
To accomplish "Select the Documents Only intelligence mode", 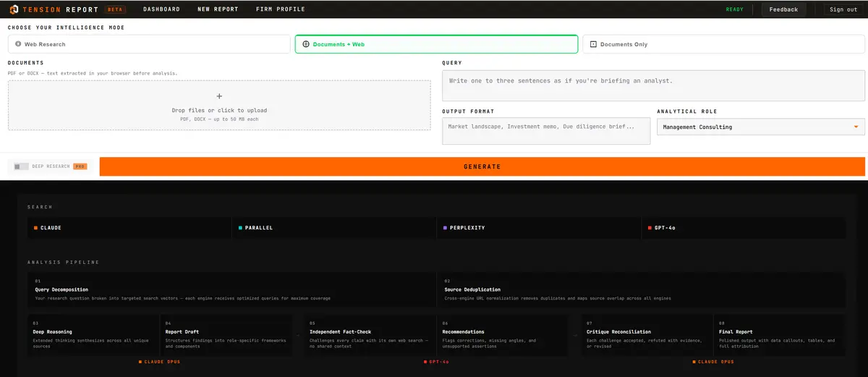I will [723, 44].
